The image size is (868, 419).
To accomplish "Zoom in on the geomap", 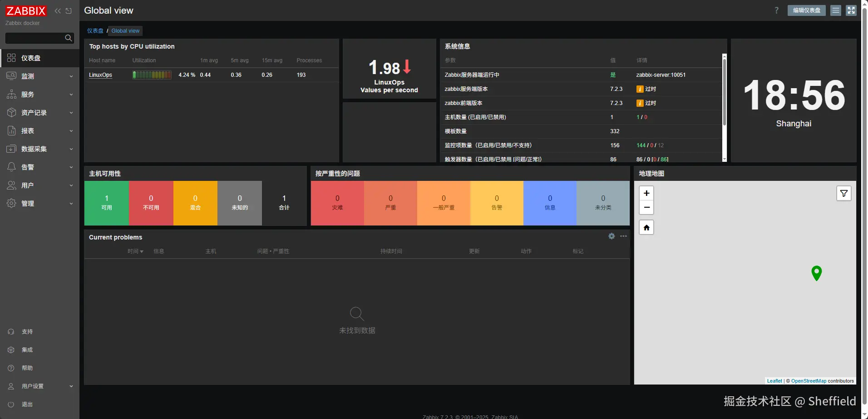I will point(646,193).
